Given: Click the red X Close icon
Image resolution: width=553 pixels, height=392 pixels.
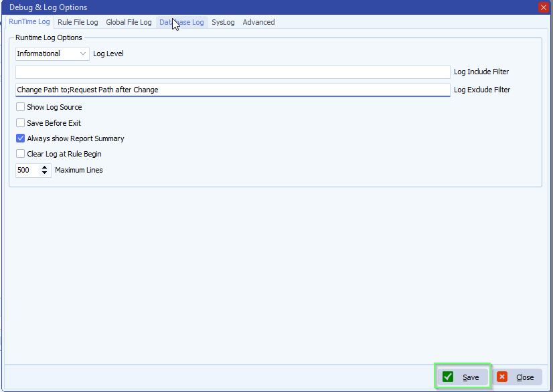Looking at the screenshot, I should (502, 377).
